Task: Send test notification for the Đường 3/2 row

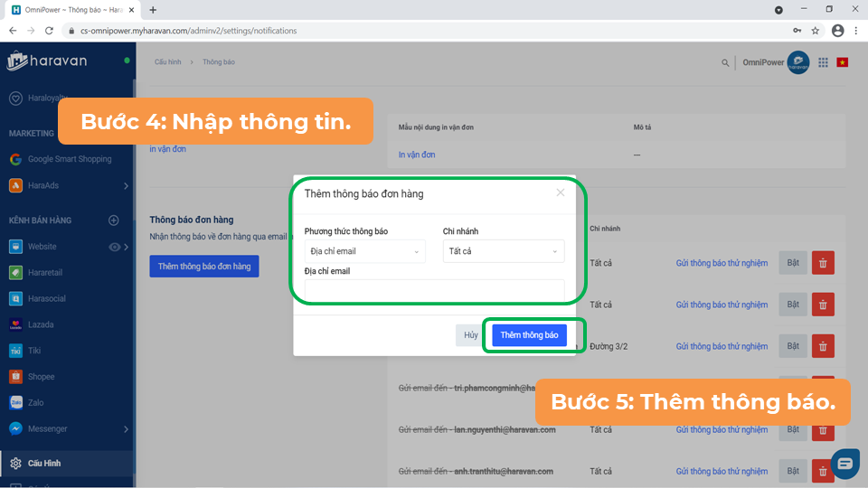Action: coord(722,346)
